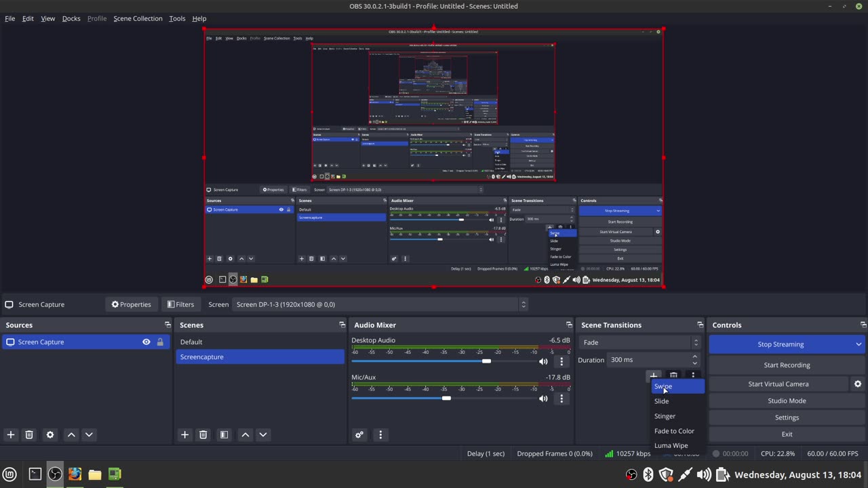Move the selected source down
The height and width of the screenshot is (488, 868).
point(89,434)
